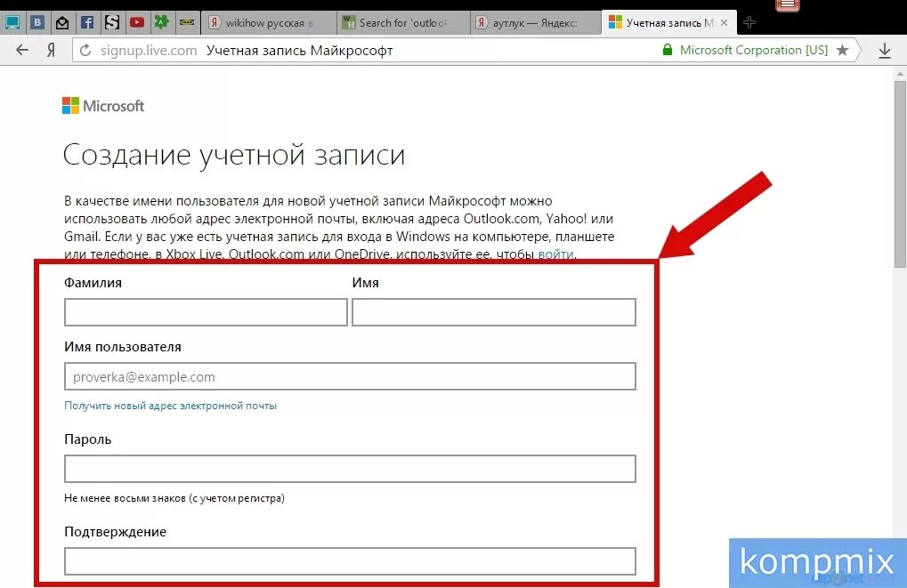Open the pinned black S logo tab
907x588 pixels.
(x=112, y=22)
